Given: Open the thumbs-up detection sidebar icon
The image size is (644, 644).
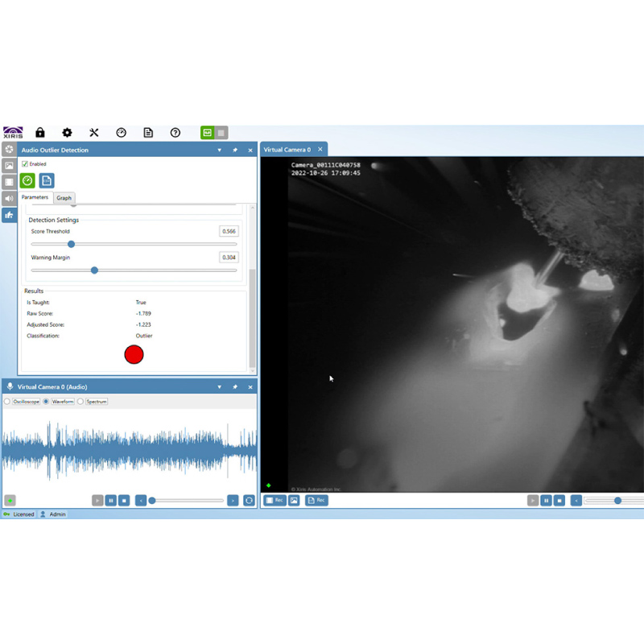Looking at the screenshot, I should pyautogui.click(x=9, y=215).
